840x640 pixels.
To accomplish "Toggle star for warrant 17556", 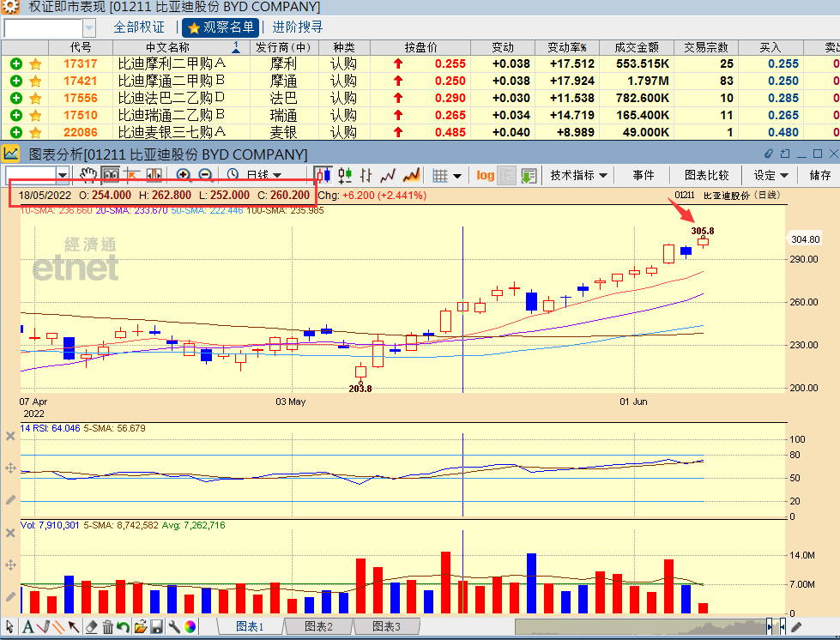I will [35, 98].
